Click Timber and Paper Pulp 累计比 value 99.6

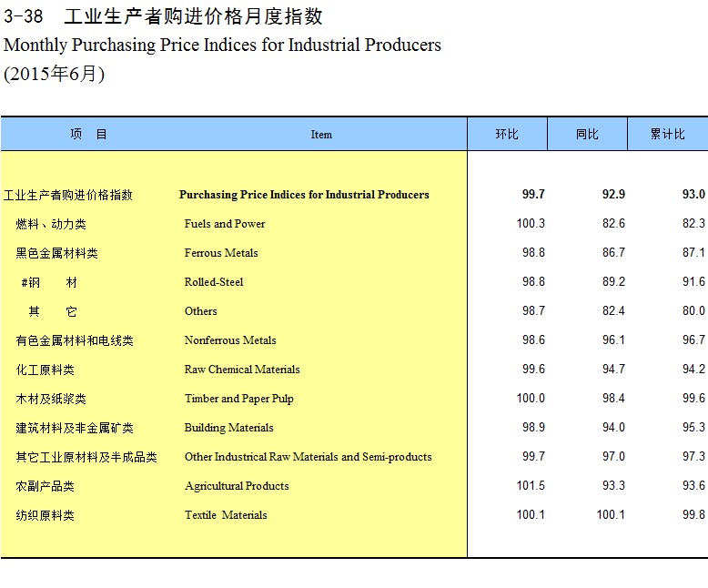[693, 399]
